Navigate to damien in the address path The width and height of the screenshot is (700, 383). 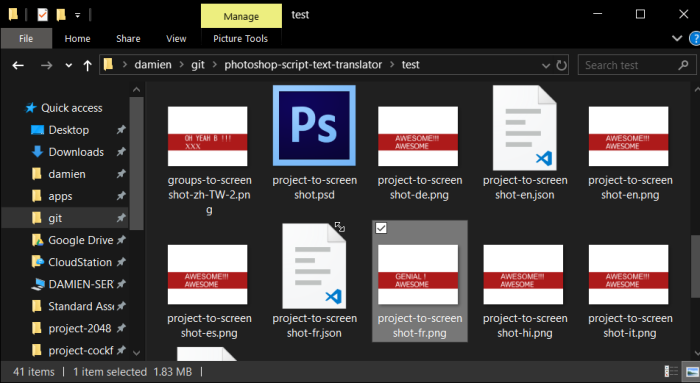tap(153, 65)
